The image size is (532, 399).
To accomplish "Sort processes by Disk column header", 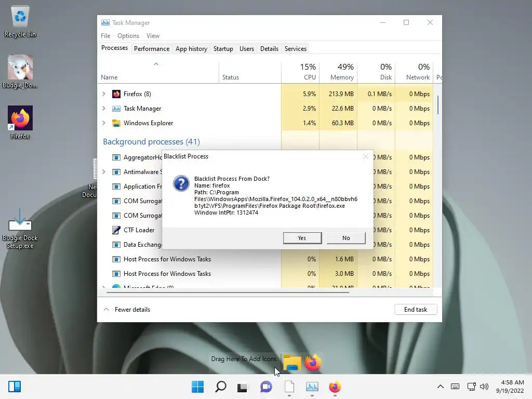I will click(x=376, y=72).
